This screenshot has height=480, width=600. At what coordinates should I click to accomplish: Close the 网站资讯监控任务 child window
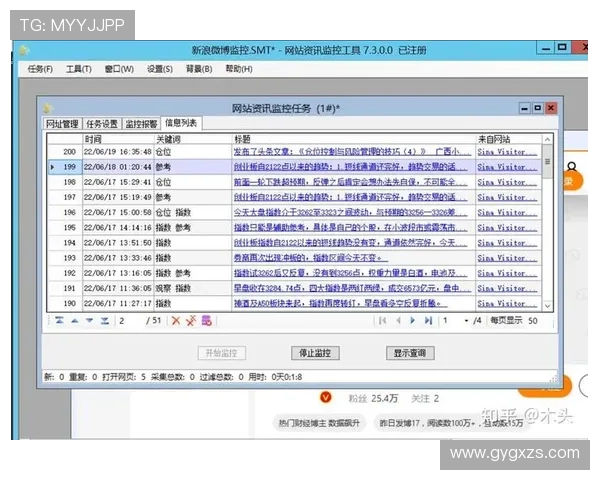[x=551, y=108]
